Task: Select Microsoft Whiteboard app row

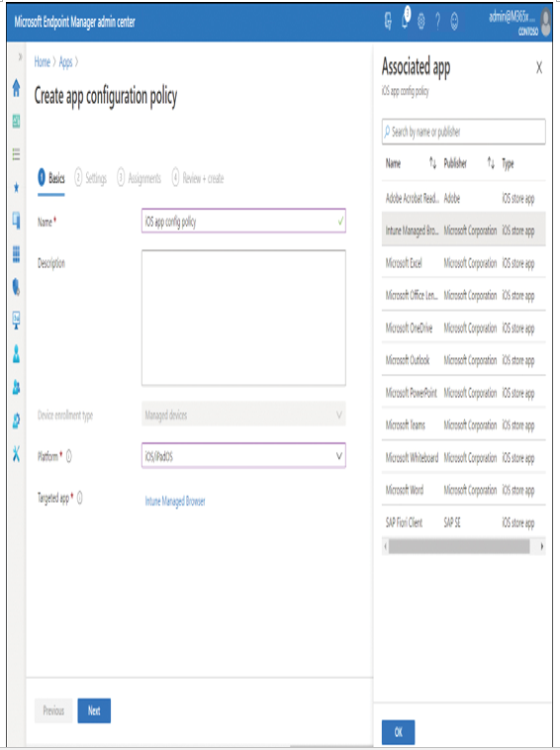Action: pyautogui.click(x=463, y=457)
